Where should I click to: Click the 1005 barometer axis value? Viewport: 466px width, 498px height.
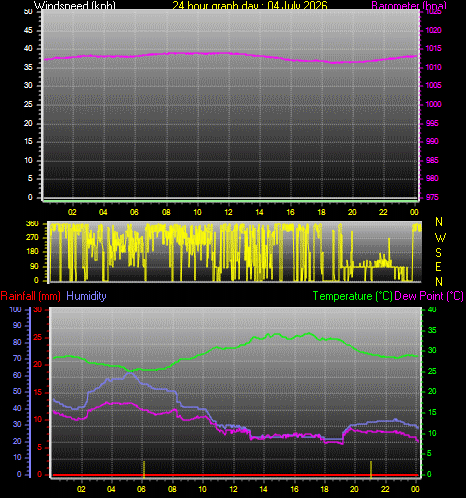point(433,85)
